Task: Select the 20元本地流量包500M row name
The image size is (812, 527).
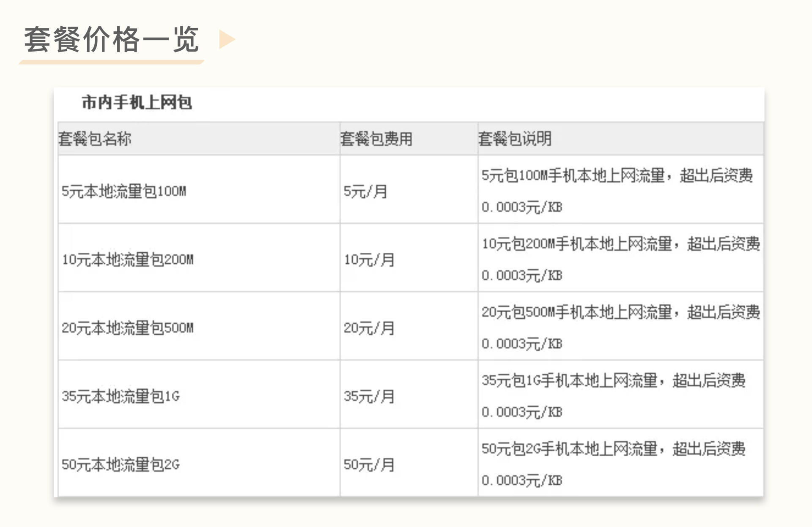Action: pos(127,328)
